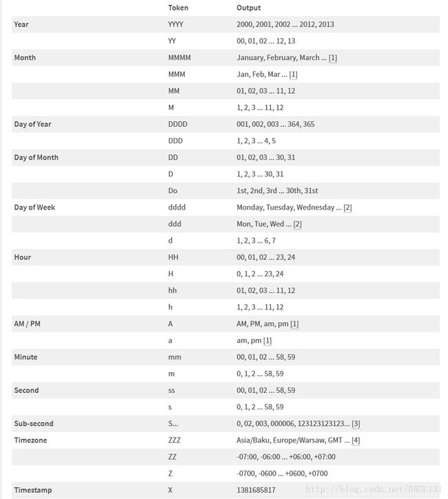Select the ZZZ timezone token

pos(174,440)
